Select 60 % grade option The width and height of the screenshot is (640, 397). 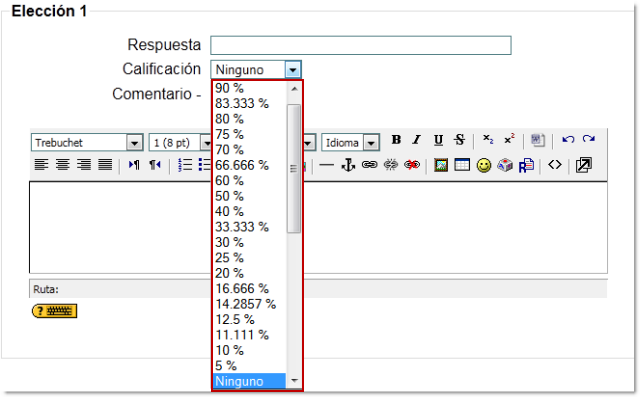249,181
